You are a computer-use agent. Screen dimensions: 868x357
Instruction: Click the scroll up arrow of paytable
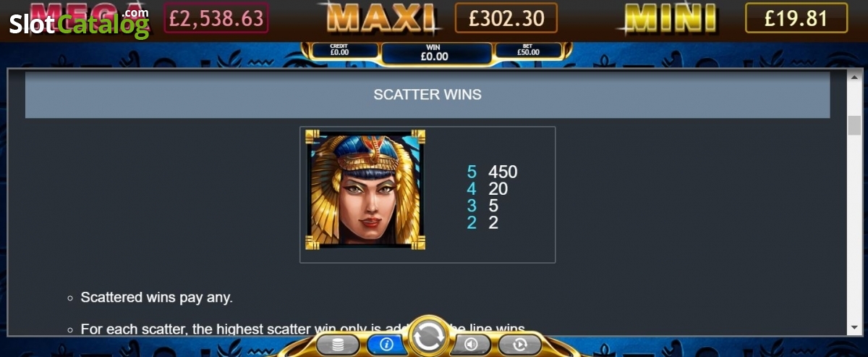point(854,76)
